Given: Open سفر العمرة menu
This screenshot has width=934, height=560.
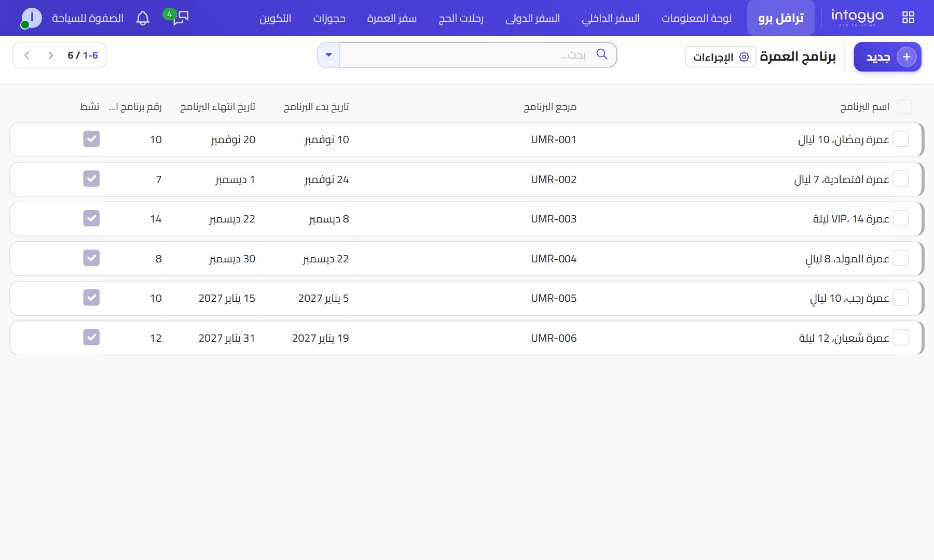Looking at the screenshot, I should (x=392, y=18).
